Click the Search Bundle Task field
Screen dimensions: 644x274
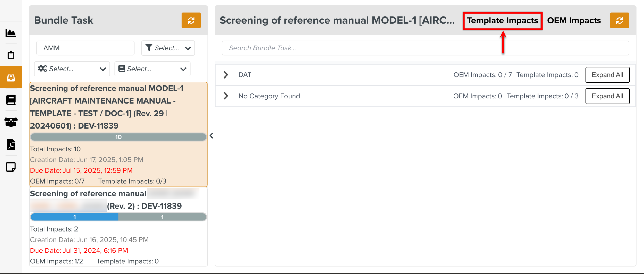tap(425, 48)
